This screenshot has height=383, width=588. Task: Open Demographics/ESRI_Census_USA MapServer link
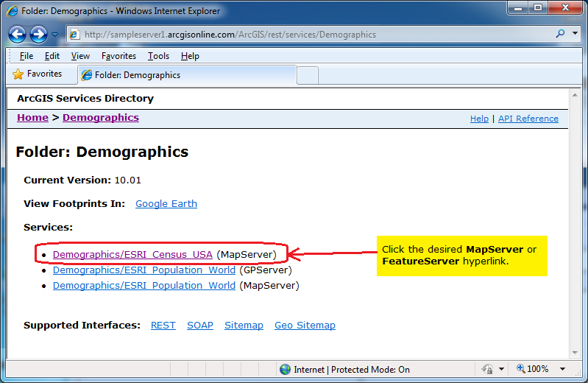point(132,255)
